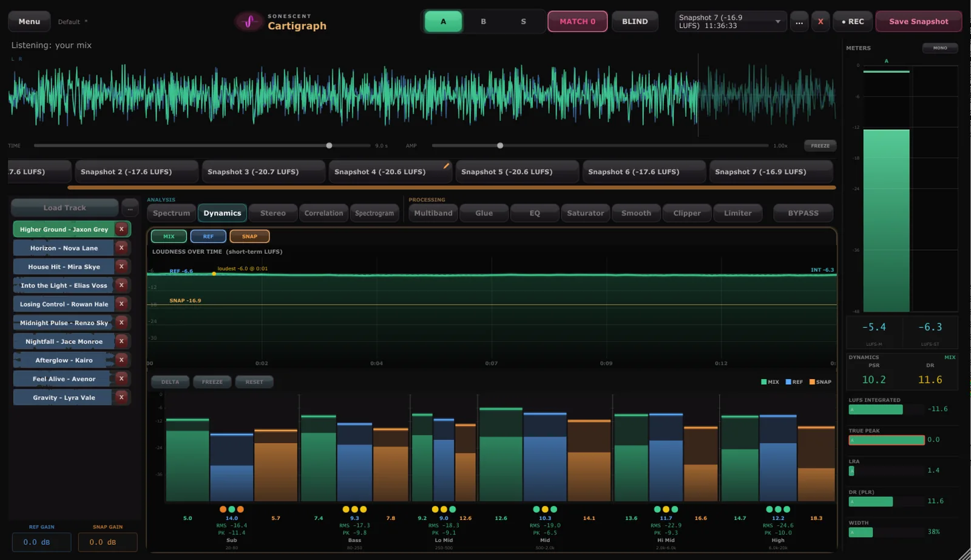Remove Gravity - Lyra Vale track
The image size is (971, 560).
pyautogui.click(x=121, y=397)
